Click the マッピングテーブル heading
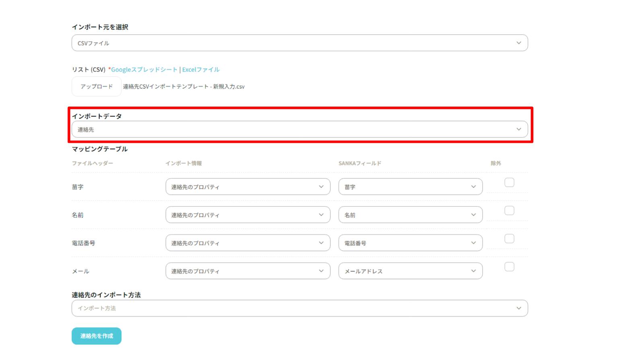644x362 pixels. coord(100,149)
